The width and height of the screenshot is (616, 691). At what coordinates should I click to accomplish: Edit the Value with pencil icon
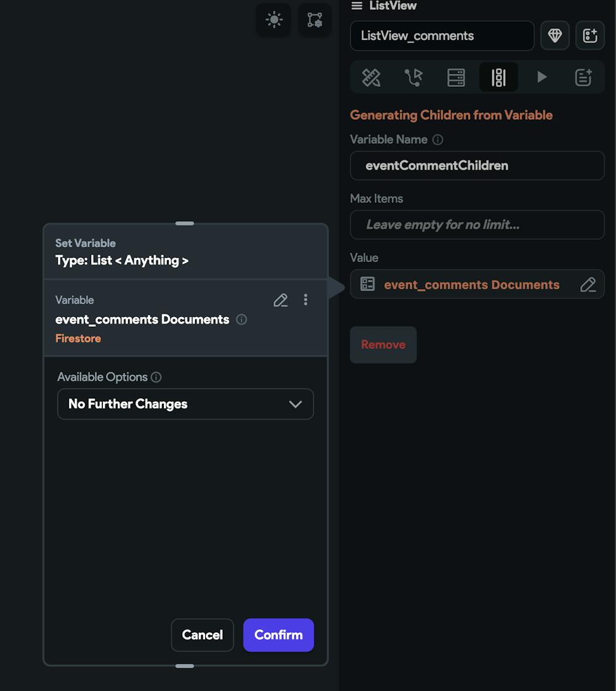(x=588, y=285)
